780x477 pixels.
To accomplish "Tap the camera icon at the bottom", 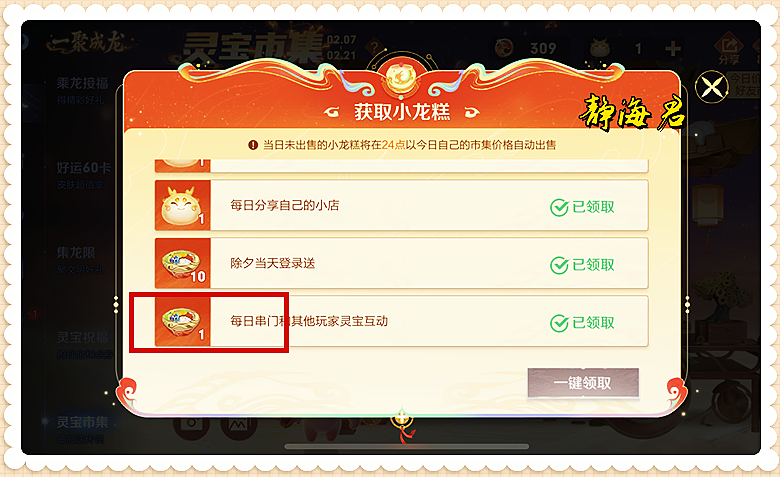I will click(x=191, y=424).
